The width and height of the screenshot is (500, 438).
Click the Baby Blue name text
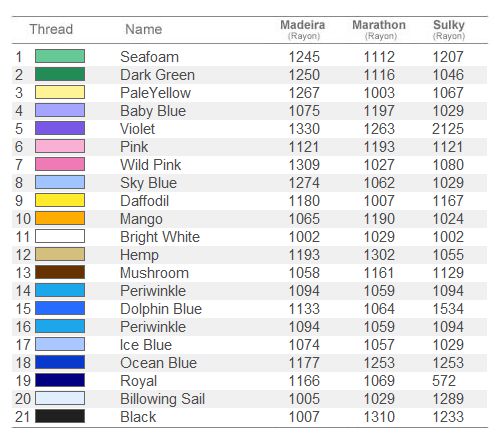coord(153,111)
